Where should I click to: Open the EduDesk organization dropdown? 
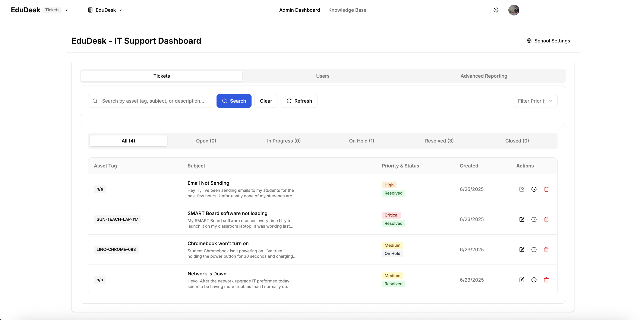click(105, 10)
